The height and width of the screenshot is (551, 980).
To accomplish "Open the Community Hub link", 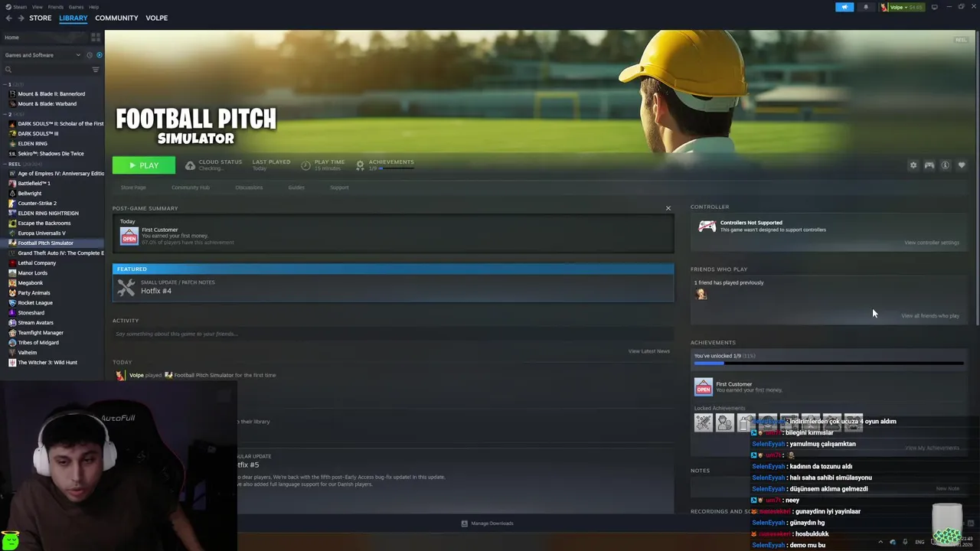I will coord(191,187).
